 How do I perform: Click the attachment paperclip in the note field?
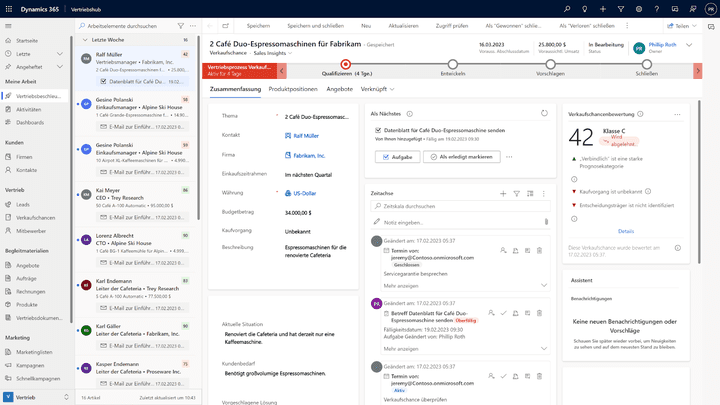pos(546,222)
